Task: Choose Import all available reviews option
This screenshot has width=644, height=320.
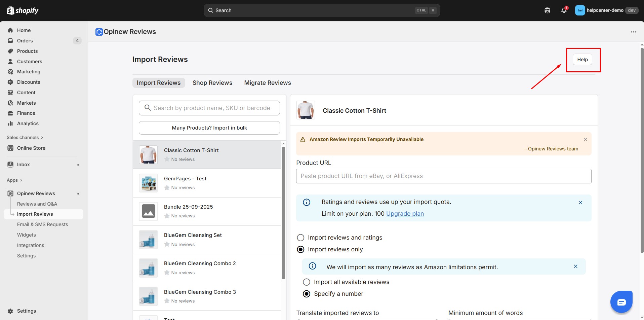Action: 307,282
